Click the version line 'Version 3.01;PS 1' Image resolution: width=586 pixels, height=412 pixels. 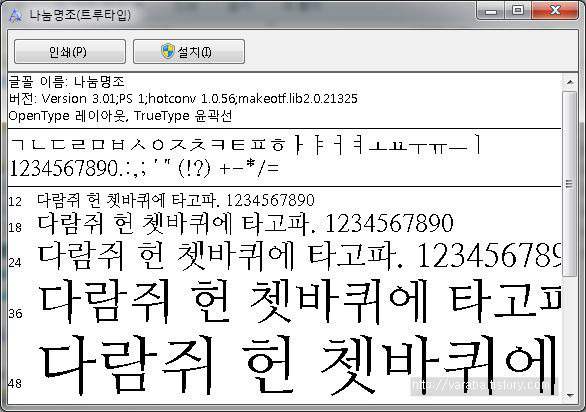pos(183,99)
